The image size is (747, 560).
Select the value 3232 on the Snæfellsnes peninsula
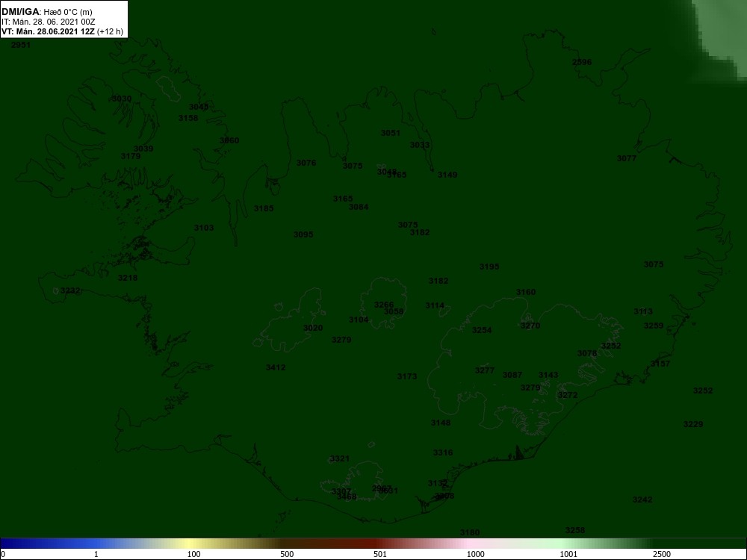point(70,290)
